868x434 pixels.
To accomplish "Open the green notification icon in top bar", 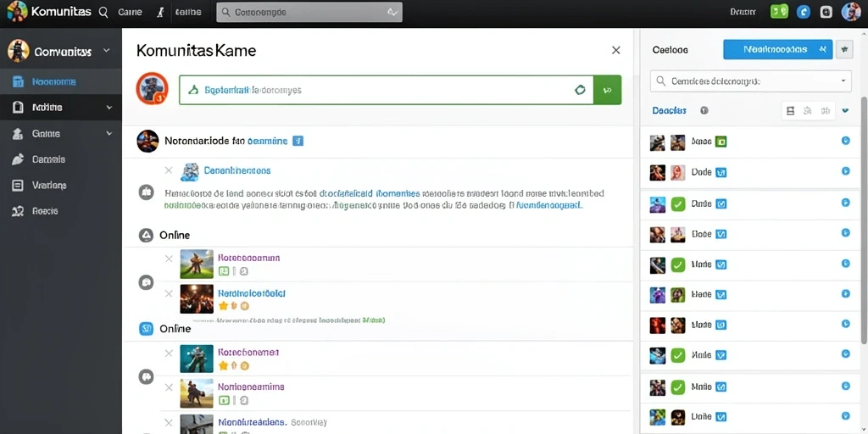I will (780, 12).
